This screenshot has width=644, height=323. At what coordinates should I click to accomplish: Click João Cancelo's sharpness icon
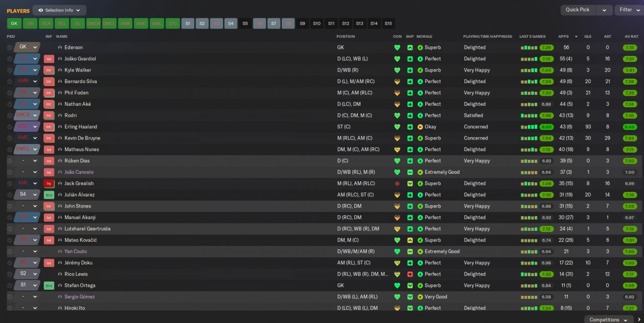410,172
